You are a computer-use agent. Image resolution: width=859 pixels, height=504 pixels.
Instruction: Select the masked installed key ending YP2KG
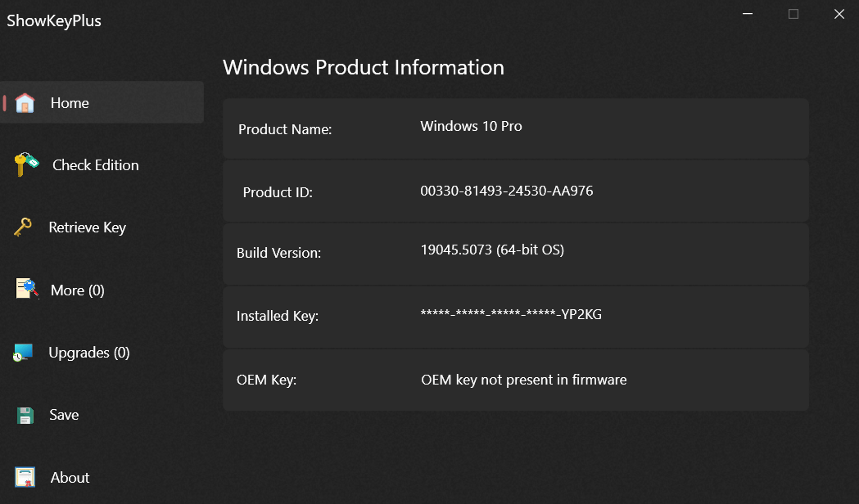[511, 314]
